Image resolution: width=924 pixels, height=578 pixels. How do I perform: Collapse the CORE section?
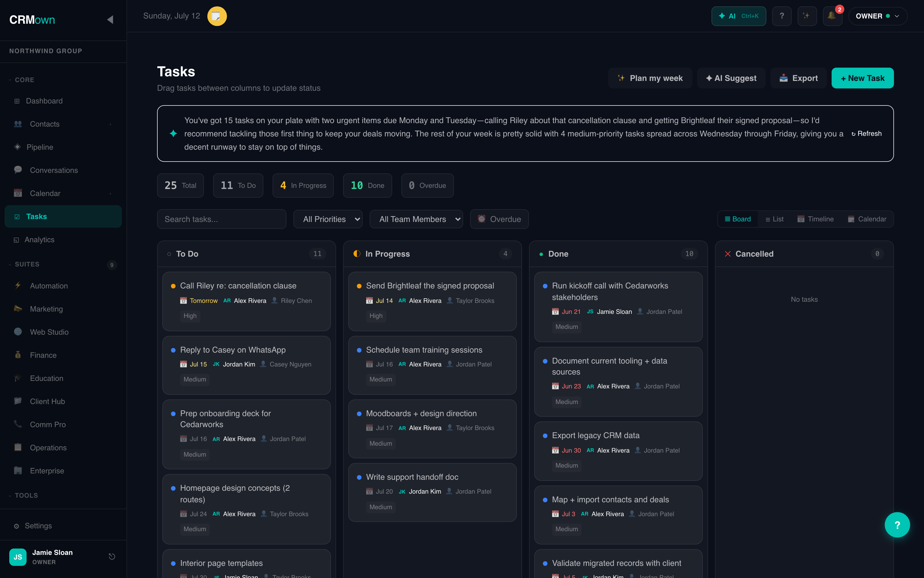(22, 80)
